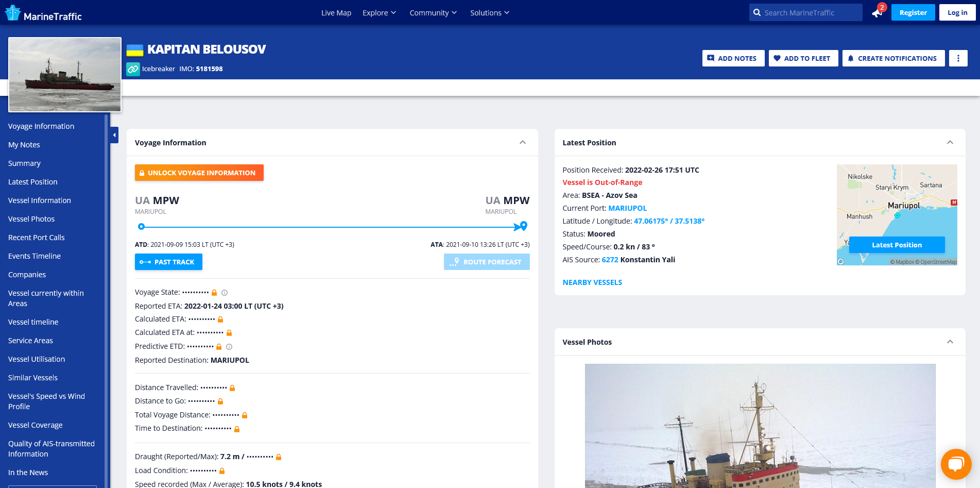Click lock icon beside Predictive ETD

[x=219, y=347]
